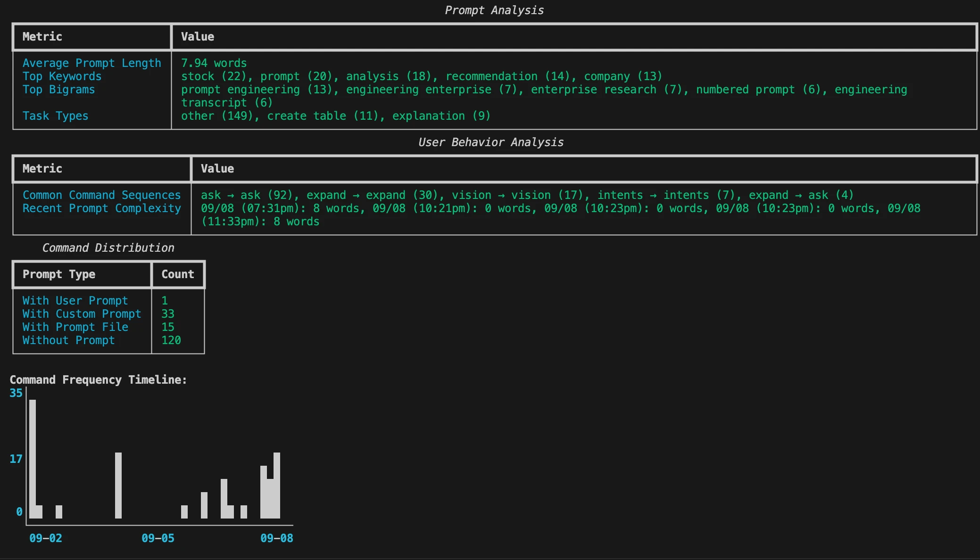This screenshot has height=560, width=980.
Task: Click the Command Frequency Timeline heading
Action: pos(98,380)
